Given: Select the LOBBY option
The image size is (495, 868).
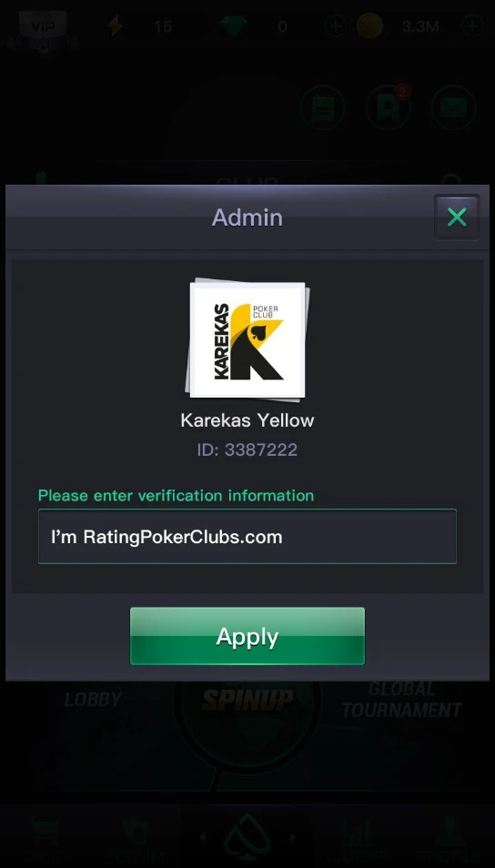Looking at the screenshot, I should (x=93, y=700).
